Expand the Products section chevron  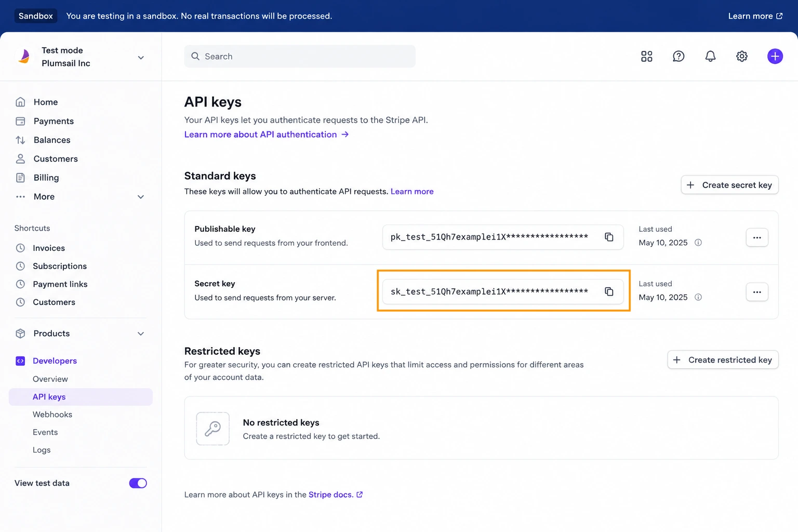point(141,334)
